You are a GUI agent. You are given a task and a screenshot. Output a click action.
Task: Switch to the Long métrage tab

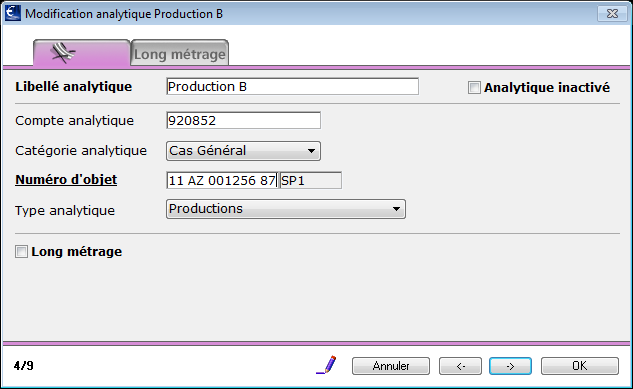click(x=180, y=53)
